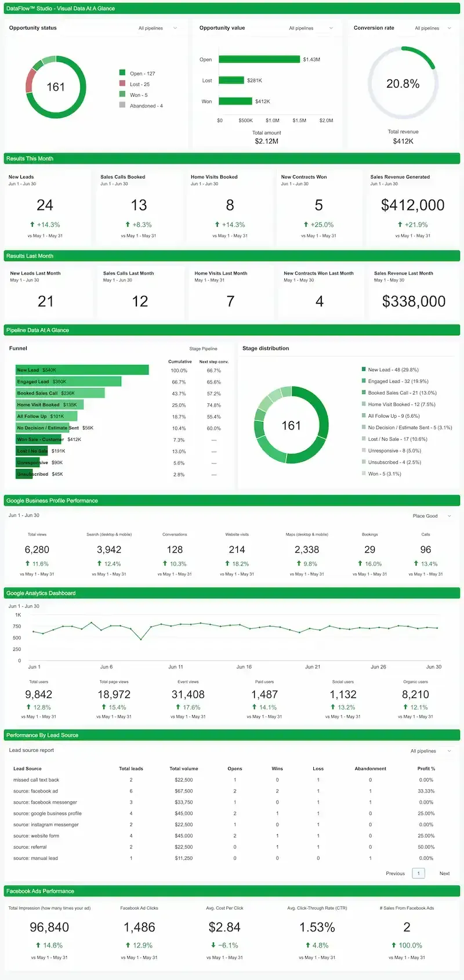Click the up arrow under Home Visits Booked
The height and width of the screenshot is (980, 464).
coord(217,224)
